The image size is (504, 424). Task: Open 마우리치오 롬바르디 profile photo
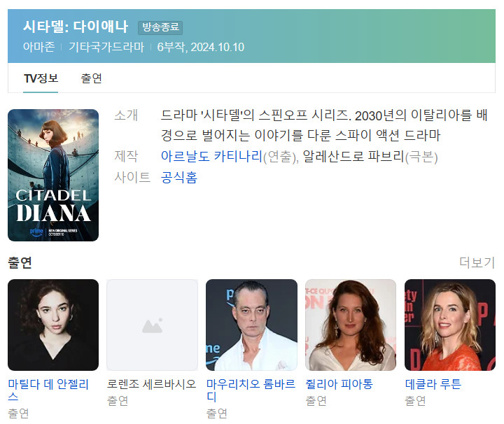click(x=251, y=325)
